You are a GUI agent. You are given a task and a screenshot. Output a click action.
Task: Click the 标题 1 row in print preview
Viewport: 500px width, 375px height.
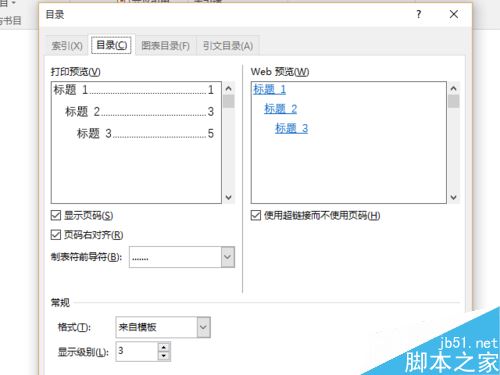click(134, 90)
